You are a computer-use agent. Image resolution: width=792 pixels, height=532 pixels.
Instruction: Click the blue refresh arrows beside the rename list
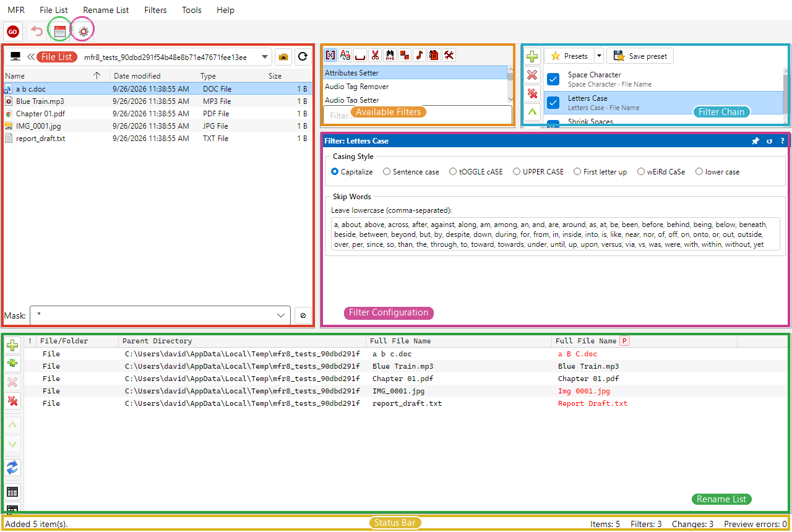12,467
